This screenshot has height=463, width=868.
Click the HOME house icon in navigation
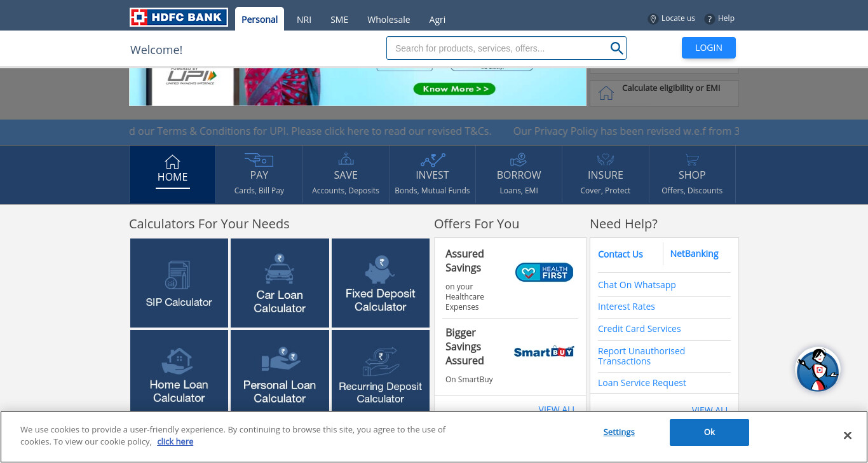click(172, 162)
